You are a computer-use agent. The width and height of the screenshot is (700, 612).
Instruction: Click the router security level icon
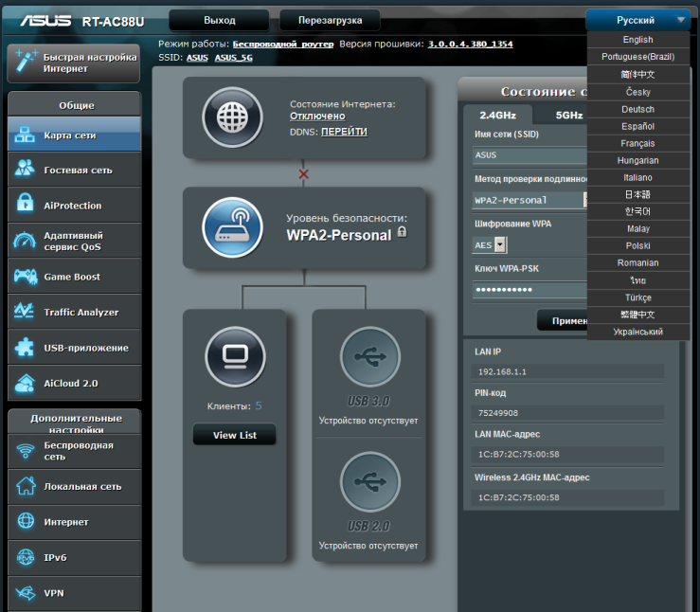pos(232,227)
